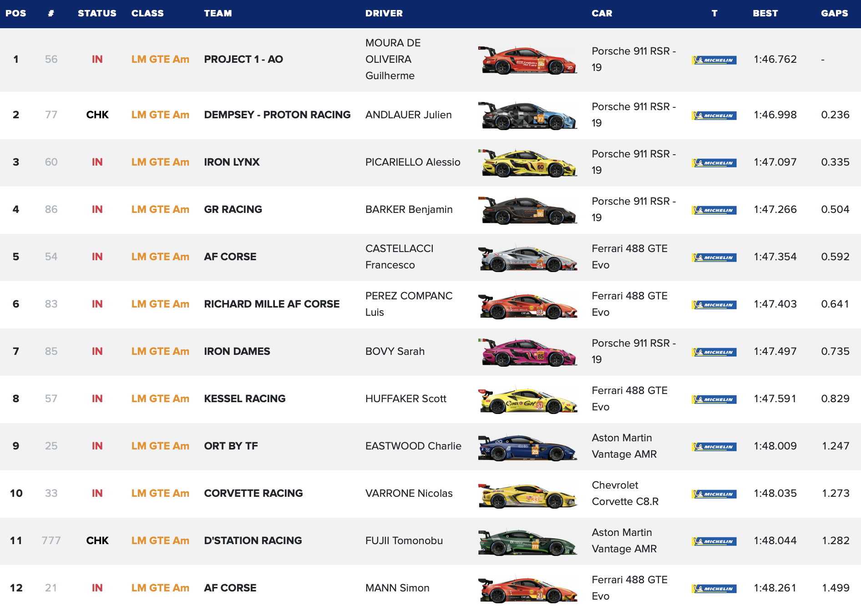This screenshot has height=616, width=861.
Task: Click the red #21 AF Corse Ferrari image
Action: 527,590
